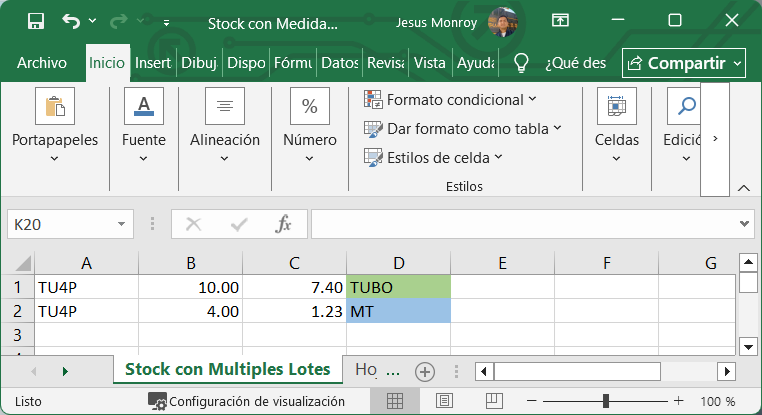Viewport: 762px width, 415px height.
Task: Open the Disposición ribbon tab
Action: pos(246,63)
